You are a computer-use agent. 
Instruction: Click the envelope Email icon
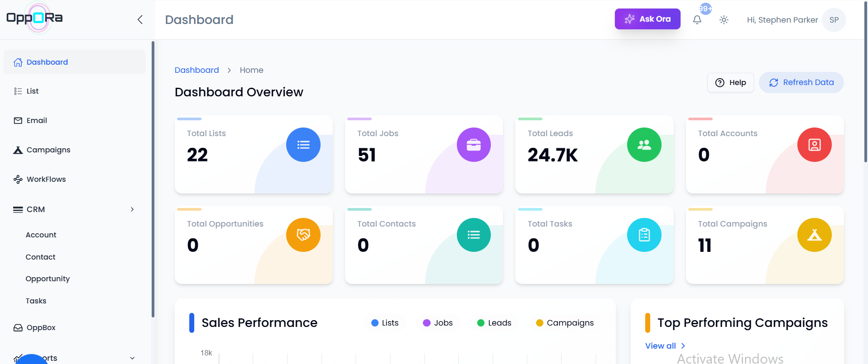tap(18, 120)
